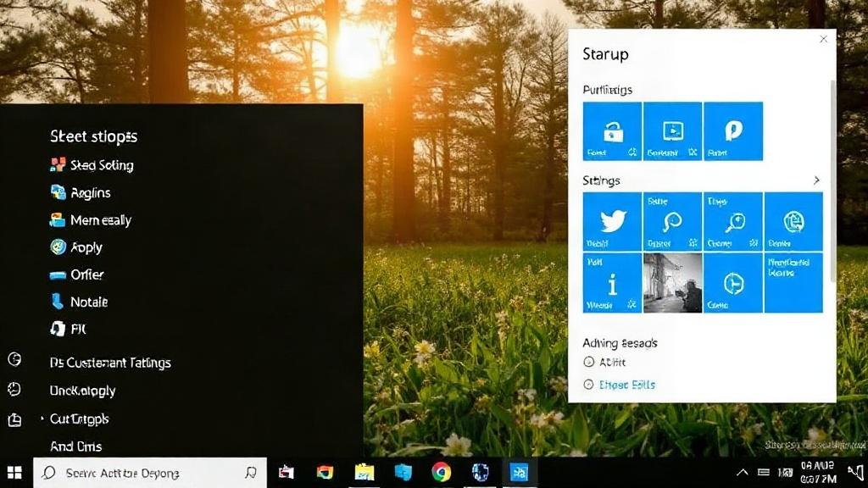Expand the CutTatppls entry
The image size is (868, 488).
click(x=79, y=419)
